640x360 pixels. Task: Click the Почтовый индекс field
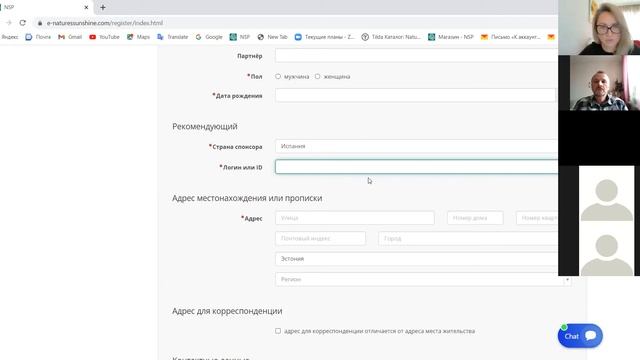[320, 238]
